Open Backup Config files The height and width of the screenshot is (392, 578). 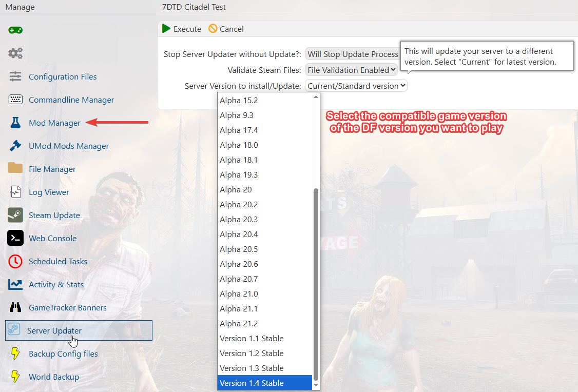(x=64, y=354)
